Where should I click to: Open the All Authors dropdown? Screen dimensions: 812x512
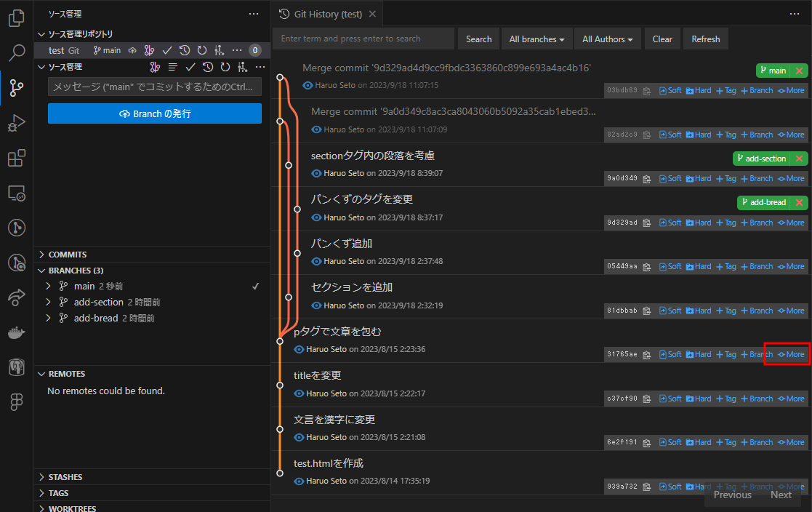coord(608,39)
